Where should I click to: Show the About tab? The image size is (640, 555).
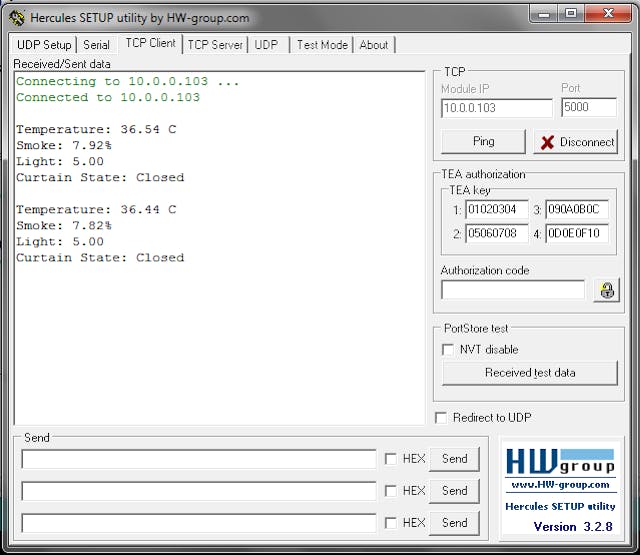click(373, 45)
